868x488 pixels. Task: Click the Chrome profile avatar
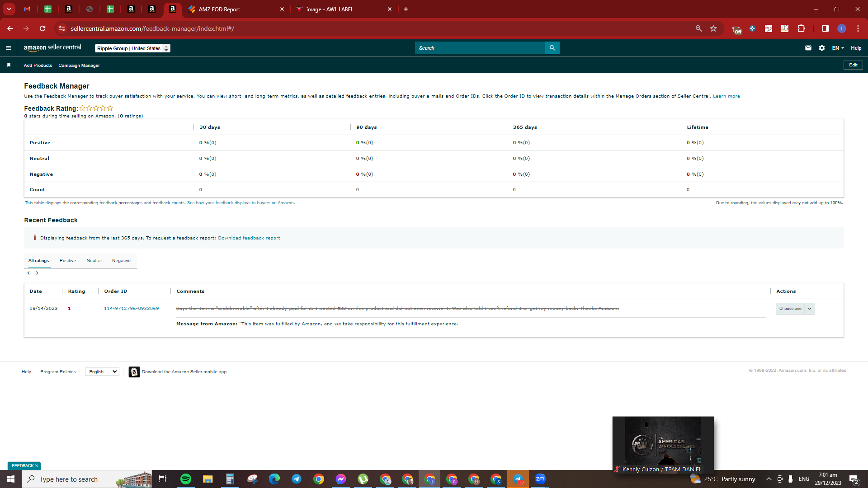point(842,28)
